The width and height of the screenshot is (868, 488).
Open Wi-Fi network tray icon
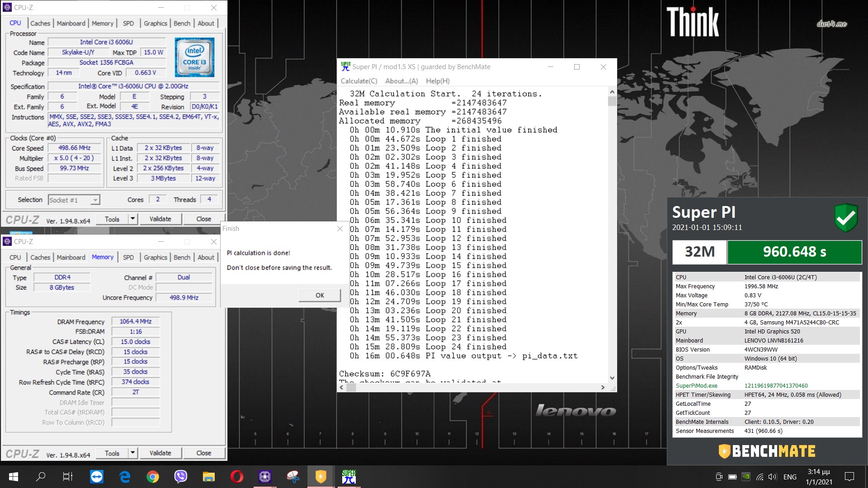pyautogui.click(x=759, y=477)
